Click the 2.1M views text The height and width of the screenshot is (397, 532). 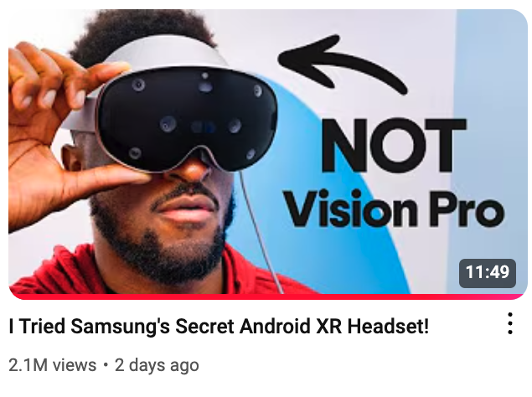[53, 365]
